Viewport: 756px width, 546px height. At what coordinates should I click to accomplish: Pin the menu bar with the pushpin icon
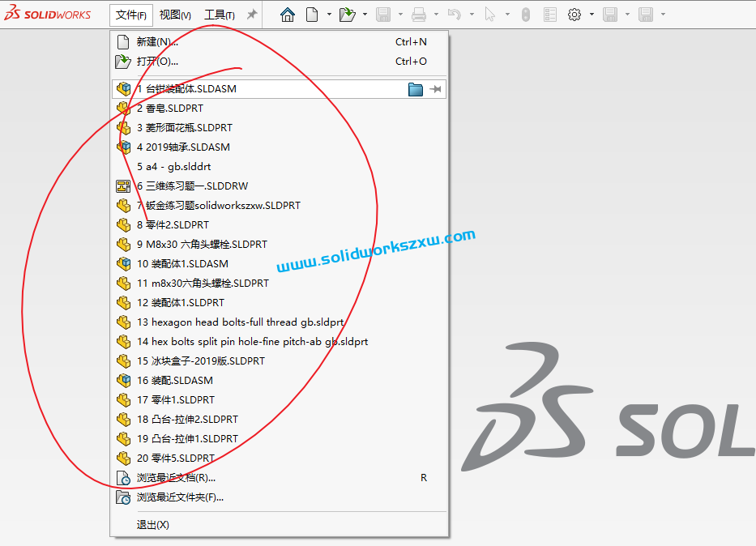(254, 13)
